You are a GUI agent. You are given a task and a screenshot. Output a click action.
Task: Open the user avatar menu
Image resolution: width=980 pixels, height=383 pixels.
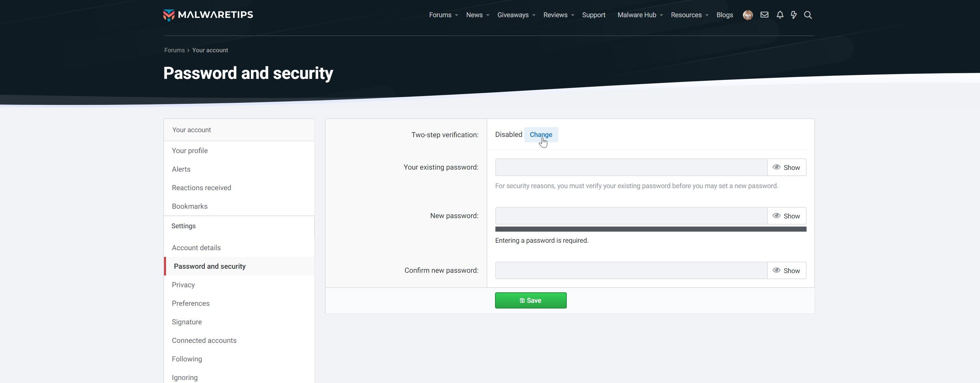748,15
